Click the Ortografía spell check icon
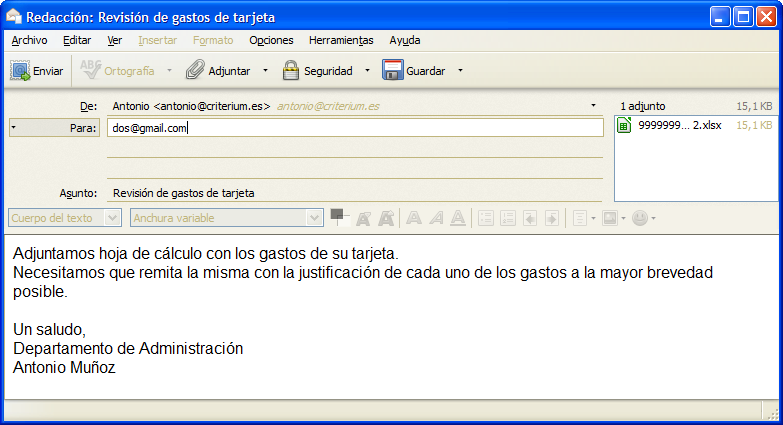The image size is (783, 425). tap(91, 70)
